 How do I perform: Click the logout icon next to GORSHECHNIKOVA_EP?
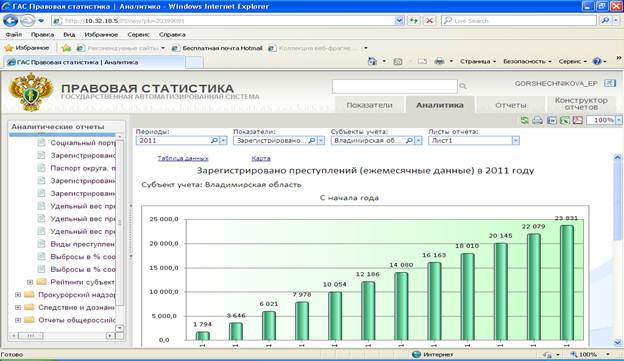click(x=610, y=83)
